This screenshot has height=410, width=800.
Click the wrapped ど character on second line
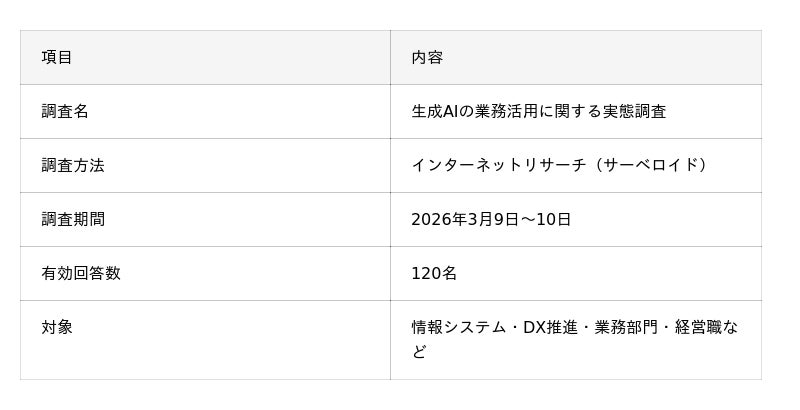tap(419, 352)
